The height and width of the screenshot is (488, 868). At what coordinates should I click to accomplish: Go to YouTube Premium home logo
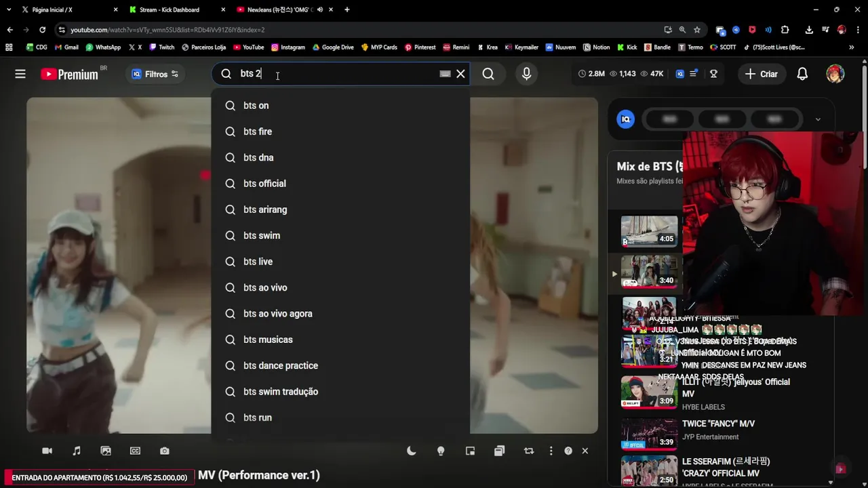tap(70, 74)
